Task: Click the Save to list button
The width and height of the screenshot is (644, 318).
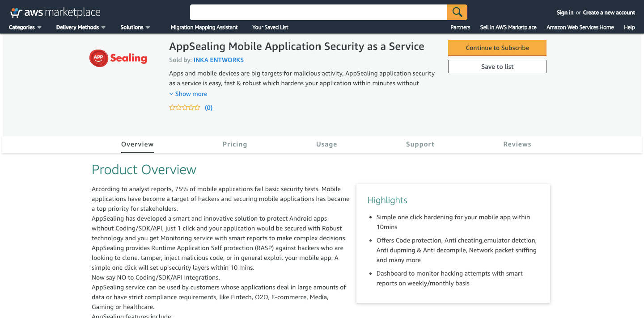Action: [497, 67]
